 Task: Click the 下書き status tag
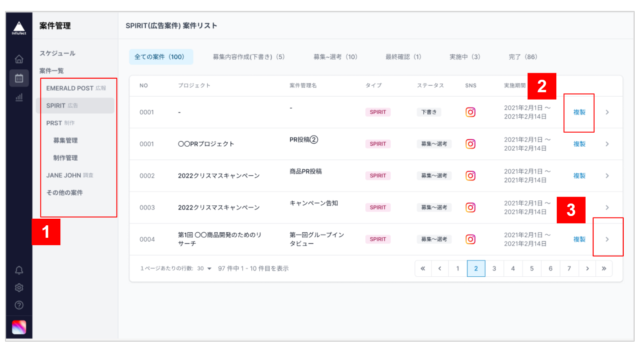tap(429, 112)
